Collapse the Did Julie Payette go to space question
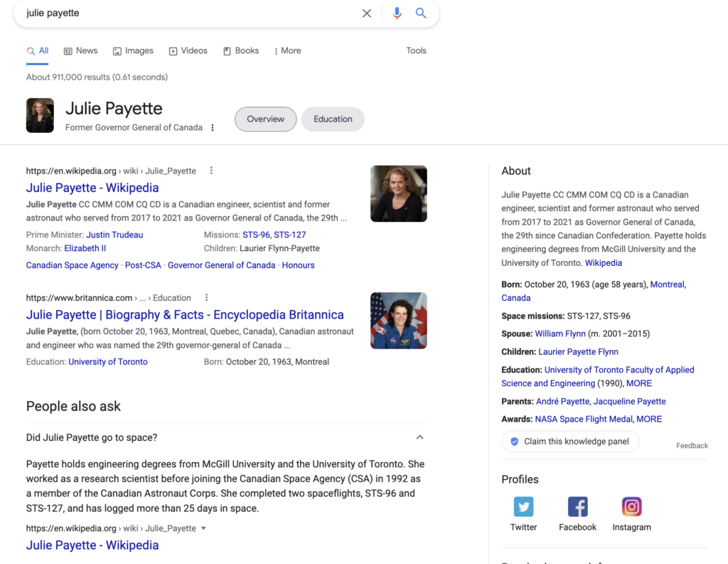The width and height of the screenshot is (728, 564). (x=419, y=437)
